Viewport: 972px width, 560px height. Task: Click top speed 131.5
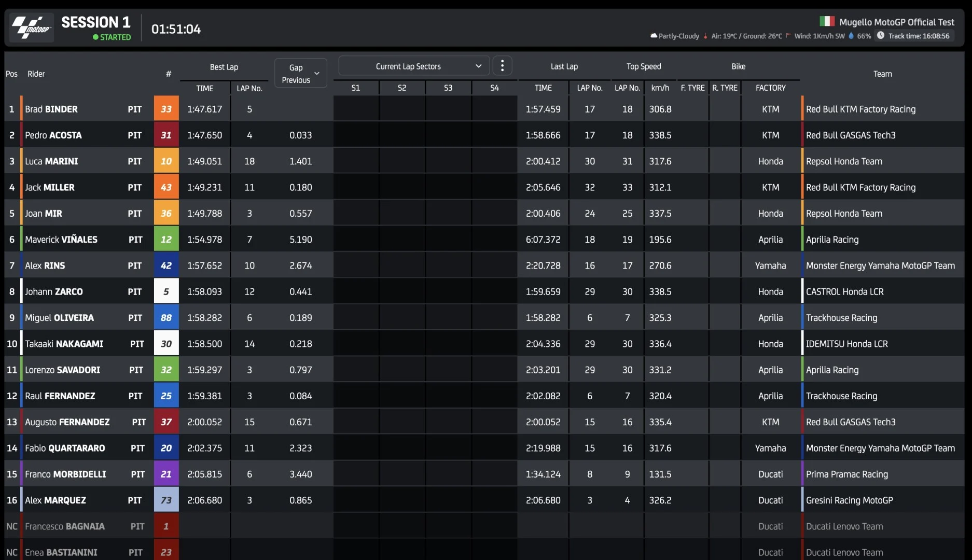(x=660, y=474)
